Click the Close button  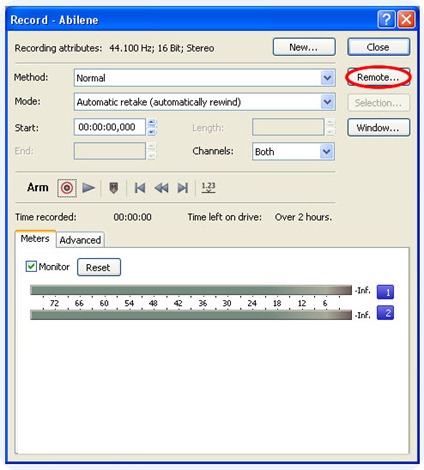(x=378, y=47)
